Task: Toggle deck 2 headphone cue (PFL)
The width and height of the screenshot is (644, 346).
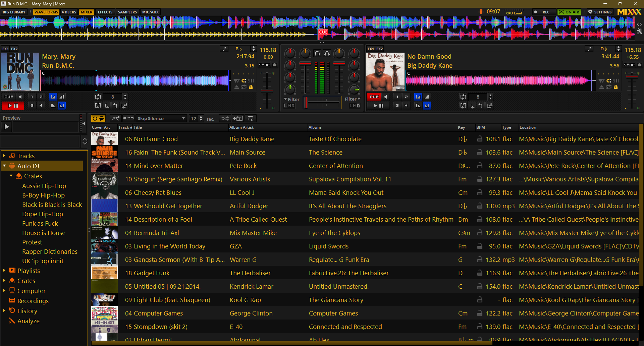Action: (327, 53)
